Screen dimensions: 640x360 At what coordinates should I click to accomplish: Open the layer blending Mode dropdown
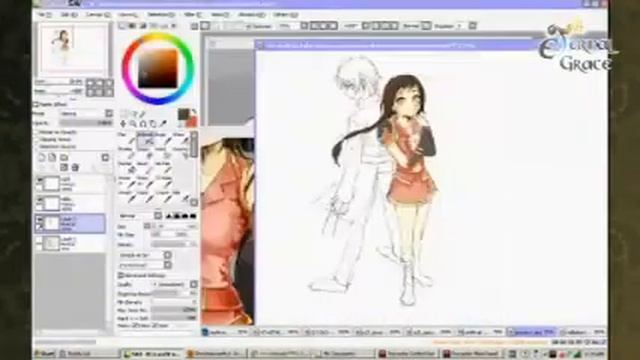pos(109,113)
